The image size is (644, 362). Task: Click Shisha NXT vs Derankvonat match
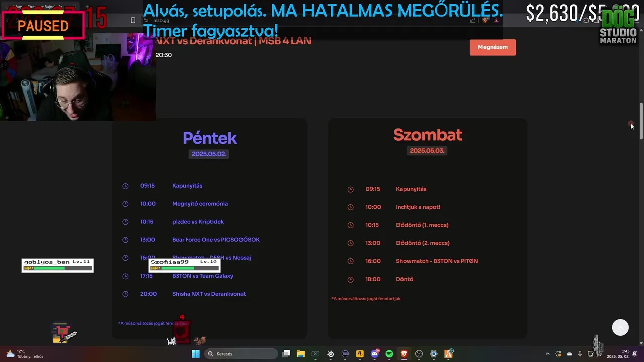(x=209, y=294)
